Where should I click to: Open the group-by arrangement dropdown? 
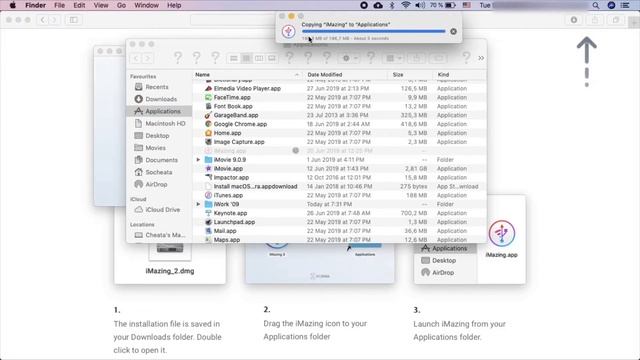point(393,58)
